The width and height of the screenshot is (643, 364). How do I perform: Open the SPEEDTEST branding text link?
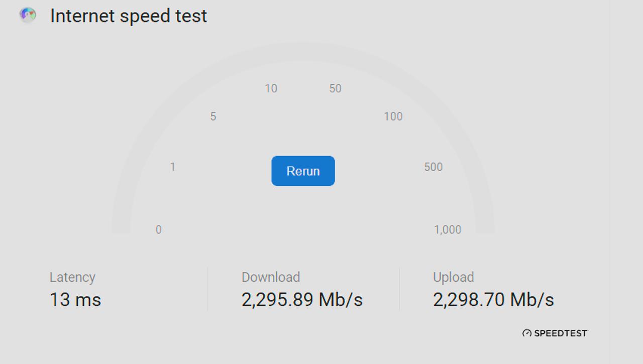click(x=560, y=333)
